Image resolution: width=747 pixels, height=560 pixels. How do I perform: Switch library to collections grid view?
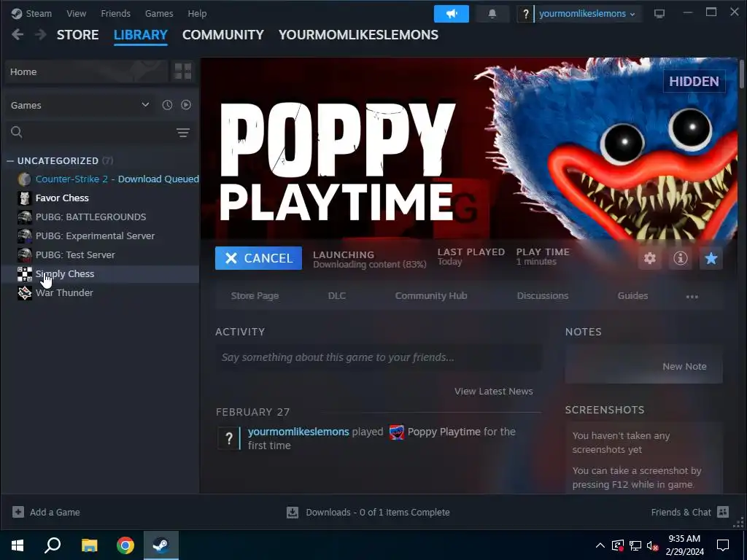[183, 71]
